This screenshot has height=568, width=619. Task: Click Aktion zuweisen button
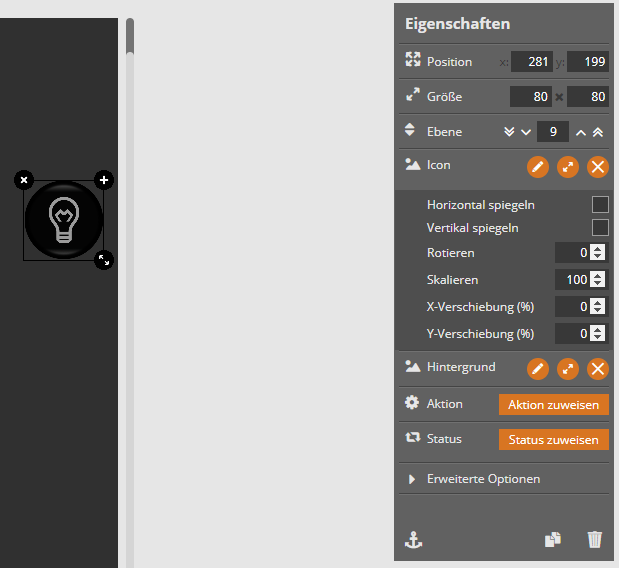pyautogui.click(x=553, y=405)
